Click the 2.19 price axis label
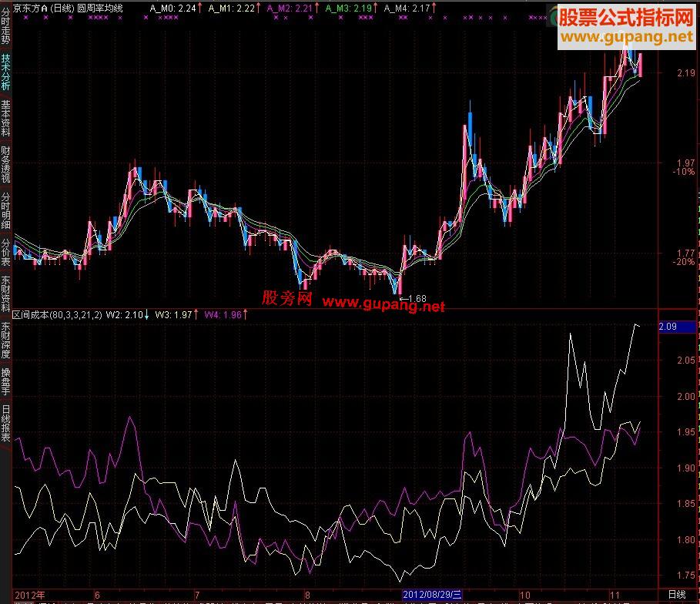This screenshot has height=604, width=700. pos(685,73)
